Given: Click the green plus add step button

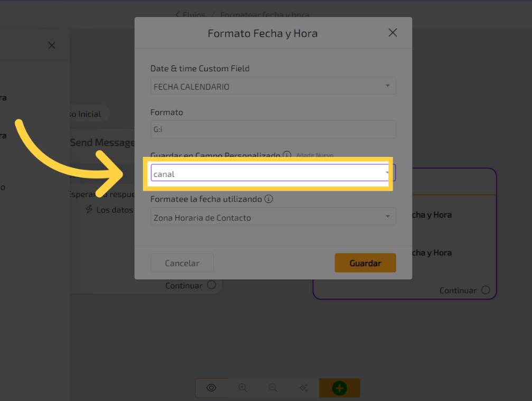Looking at the screenshot, I should pyautogui.click(x=339, y=388).
